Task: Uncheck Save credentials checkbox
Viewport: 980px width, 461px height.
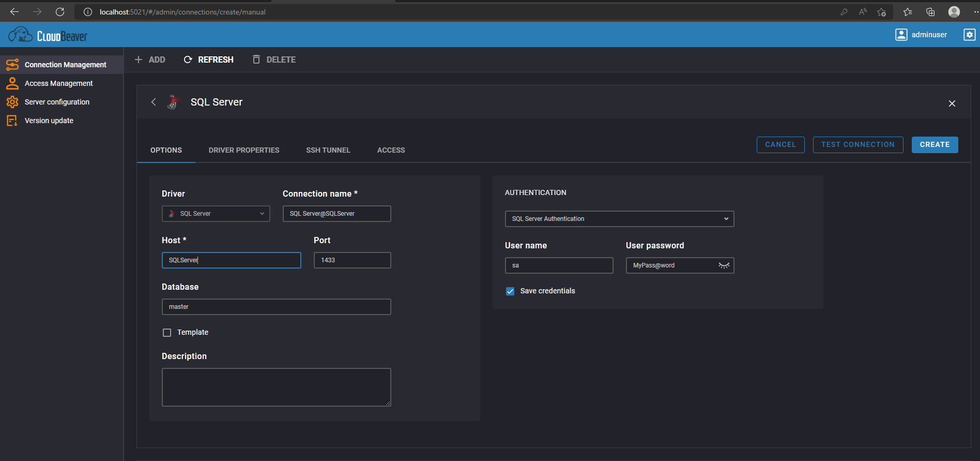Action: [510, 291]
